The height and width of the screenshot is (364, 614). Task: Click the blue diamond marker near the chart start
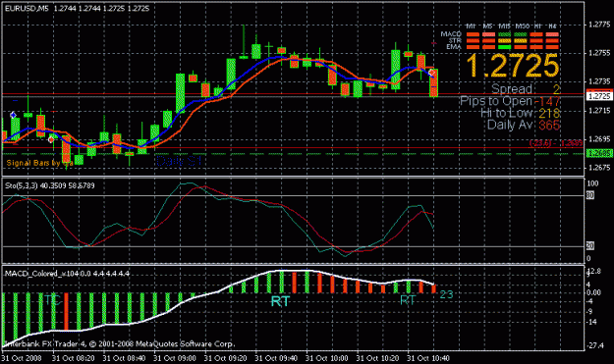point(13,115)
